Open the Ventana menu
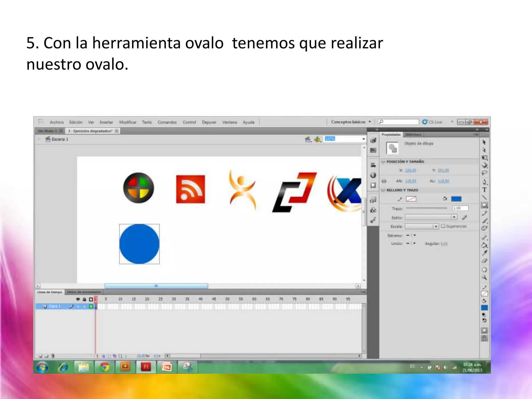This screenshot has width=532, height=399. click(x=230, y=122)
